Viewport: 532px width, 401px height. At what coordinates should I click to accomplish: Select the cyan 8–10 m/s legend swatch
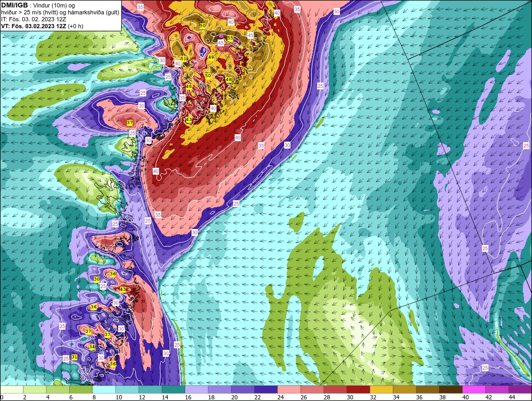click(x=104, y=389)
